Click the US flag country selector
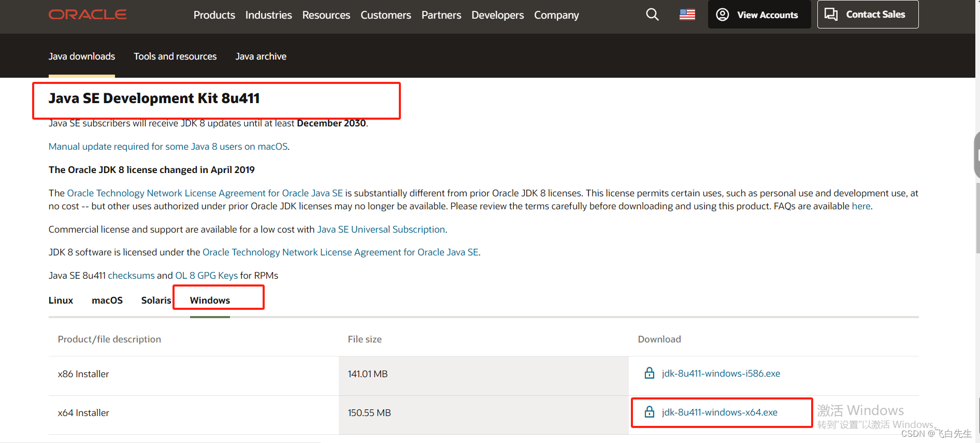The image size is (980, 443). tap(687, 15)
